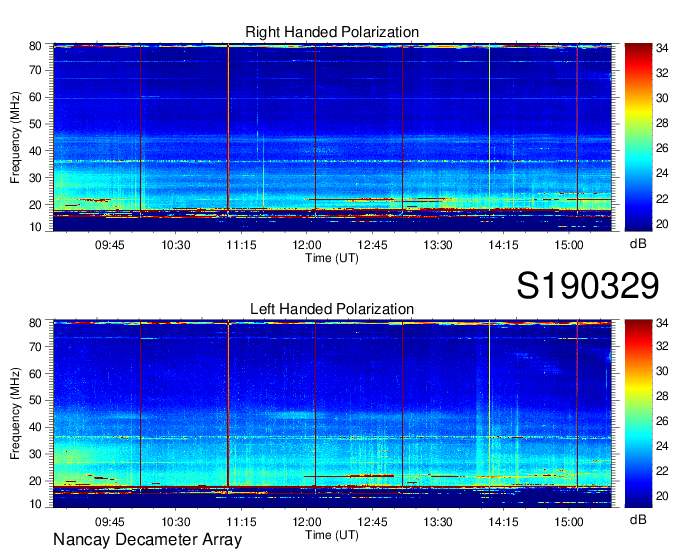This screenshot has width=680, height=552.
Task: Click the lower plot's 'Time (UT)' axis label
Action: click(332, 535)
